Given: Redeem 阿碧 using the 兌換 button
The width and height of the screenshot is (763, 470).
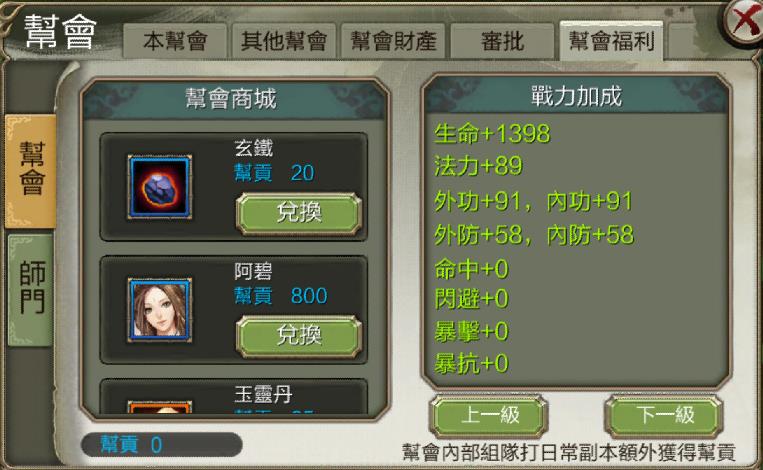Looking at the screenshot, I should 299,336.
